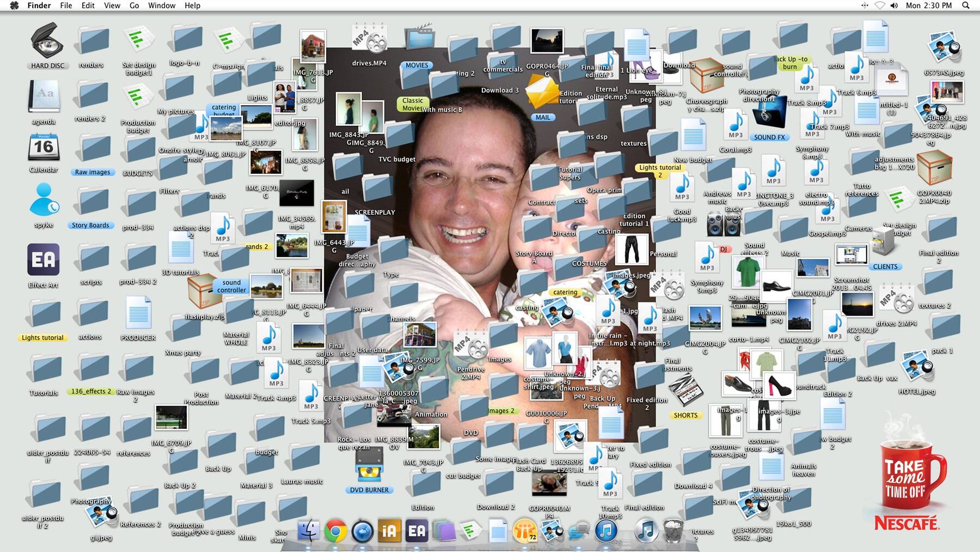Open the Window menu
Viewport: 980px width, 552px height.
(x=162, y=5)
